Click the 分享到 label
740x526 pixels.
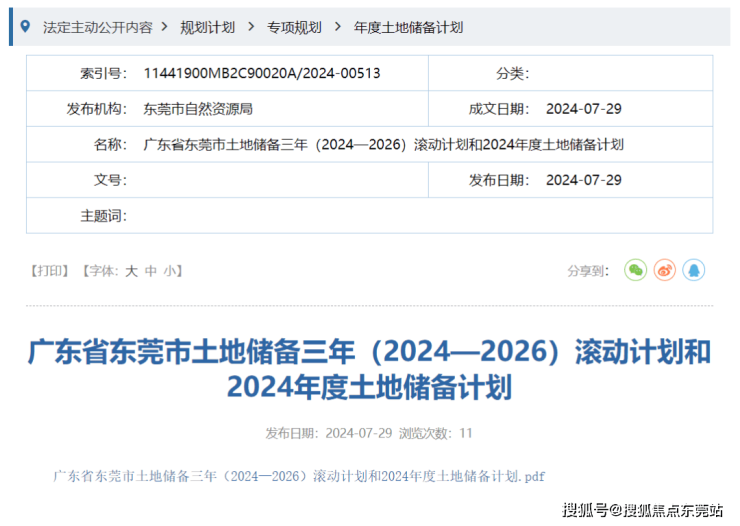coord(588,271)
